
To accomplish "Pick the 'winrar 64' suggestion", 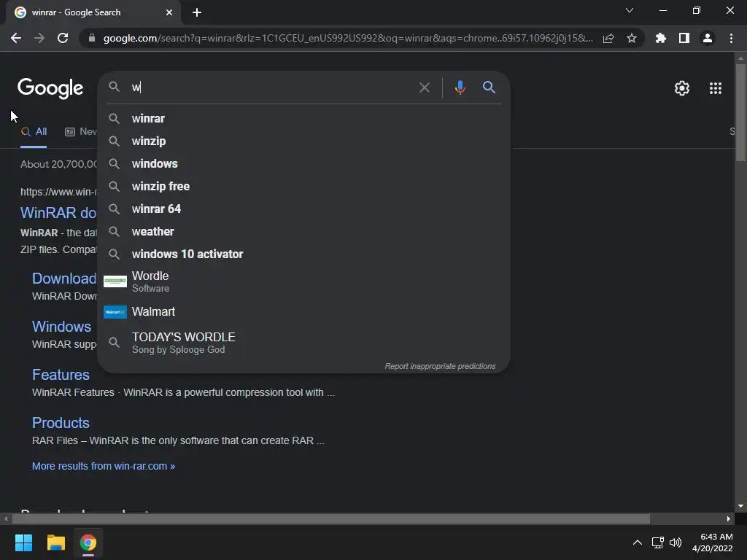I will (303, 209).
